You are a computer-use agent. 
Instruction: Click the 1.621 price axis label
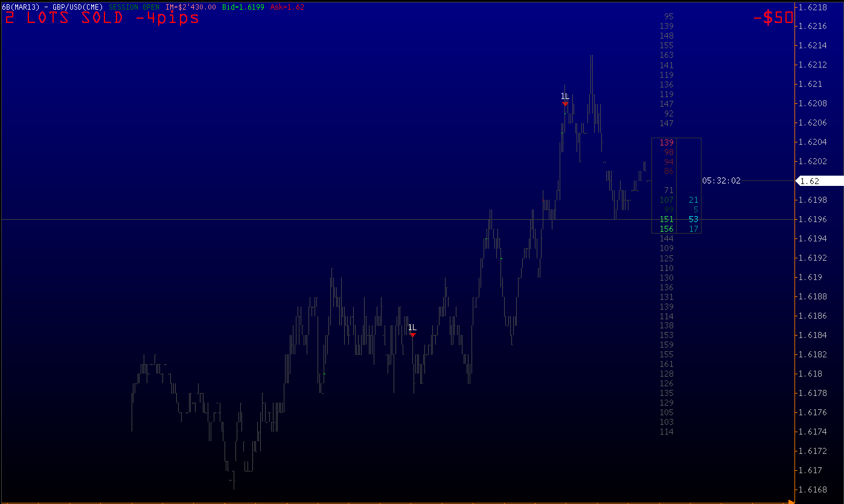click(810, 85)
